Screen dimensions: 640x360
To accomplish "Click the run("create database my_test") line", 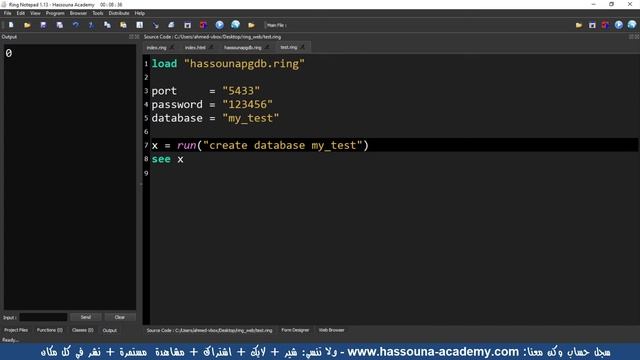I will point(260,145).
